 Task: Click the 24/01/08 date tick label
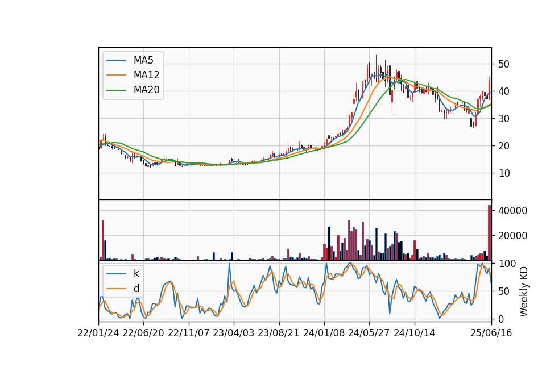click(x=324, y=333)
